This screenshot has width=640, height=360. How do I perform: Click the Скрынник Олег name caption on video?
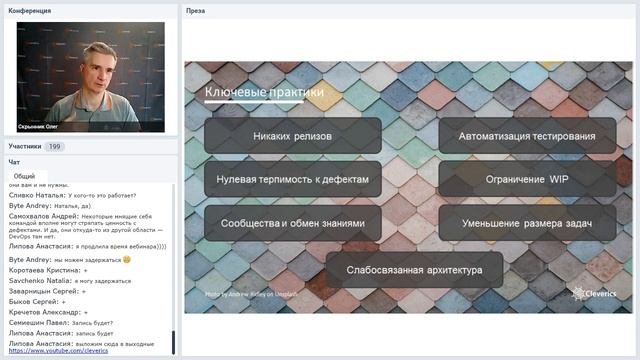(38, 127)
